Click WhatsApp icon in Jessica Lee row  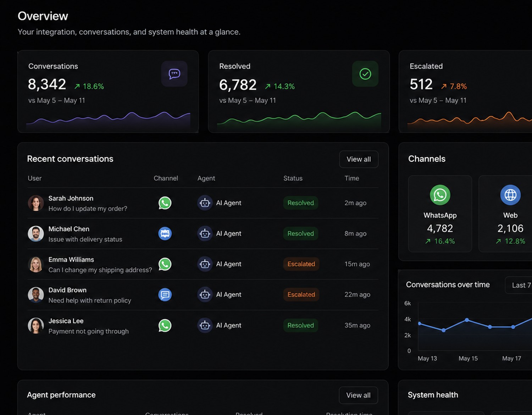coord(165,326)
